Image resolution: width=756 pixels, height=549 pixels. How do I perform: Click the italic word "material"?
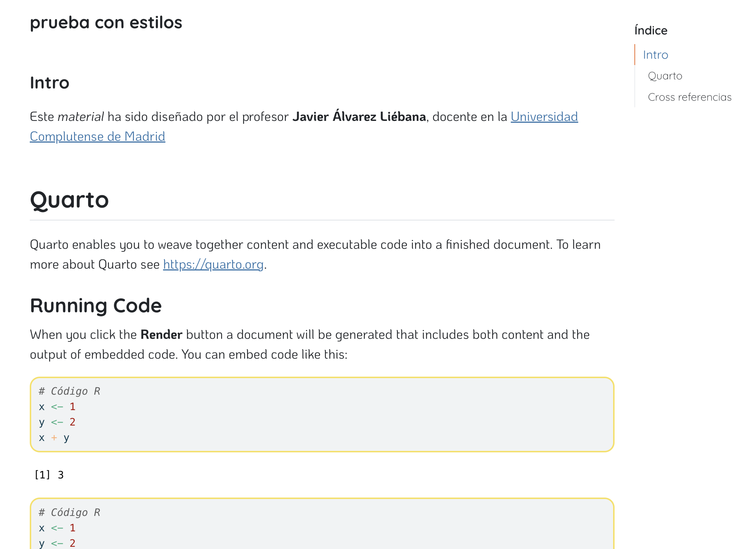81,117
